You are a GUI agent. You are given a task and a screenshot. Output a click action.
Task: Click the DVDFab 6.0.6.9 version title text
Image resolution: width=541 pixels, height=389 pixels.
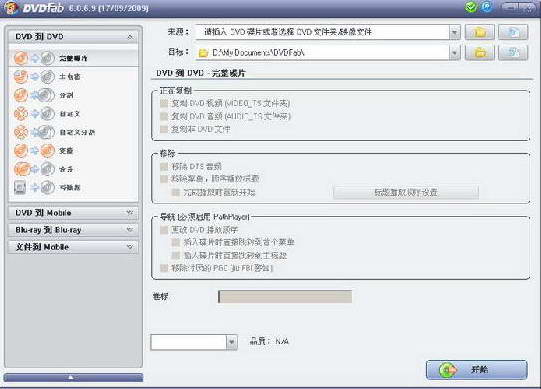[86, 8]
